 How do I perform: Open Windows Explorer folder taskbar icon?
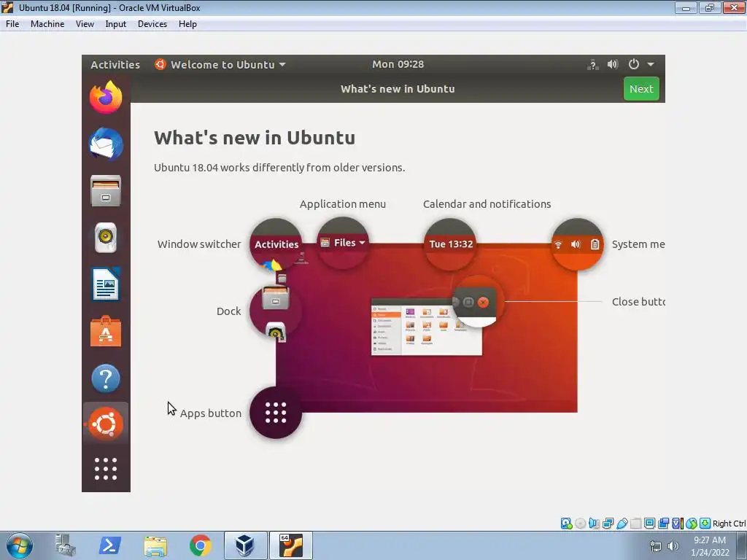155,546
